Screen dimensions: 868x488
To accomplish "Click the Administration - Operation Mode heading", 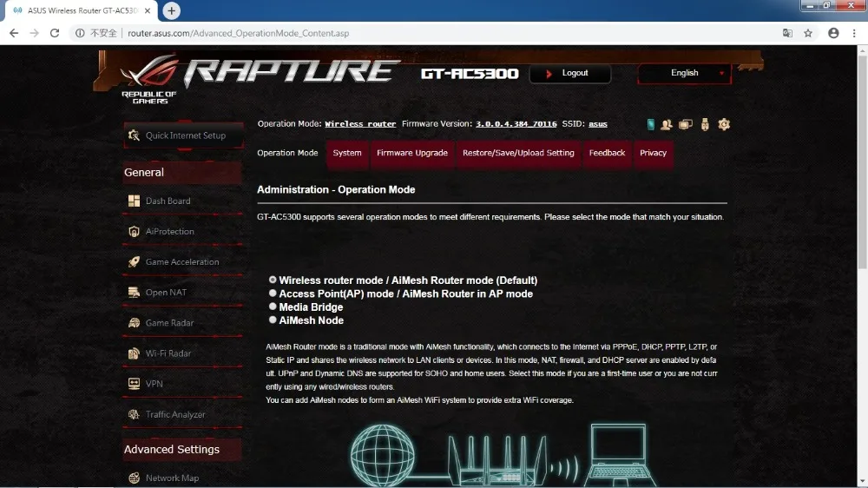I will click(336, 189).
